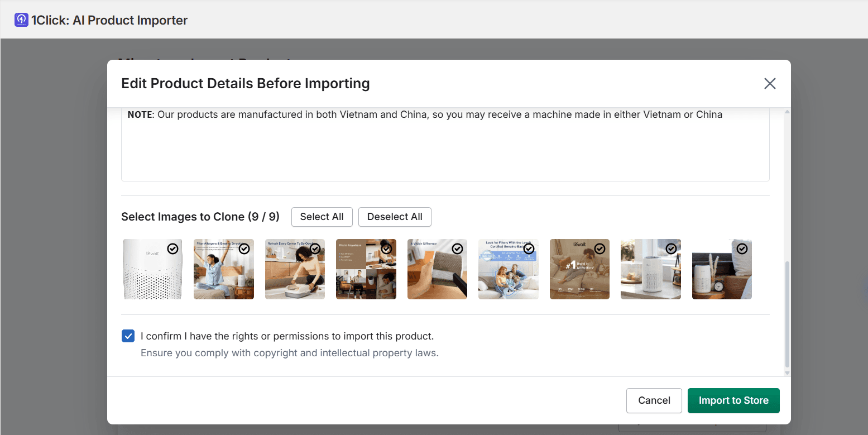Click the 1Click AI Product Importer logo icon
The height and width of the screenshot is (435, 868).
[x=21, y=20]
